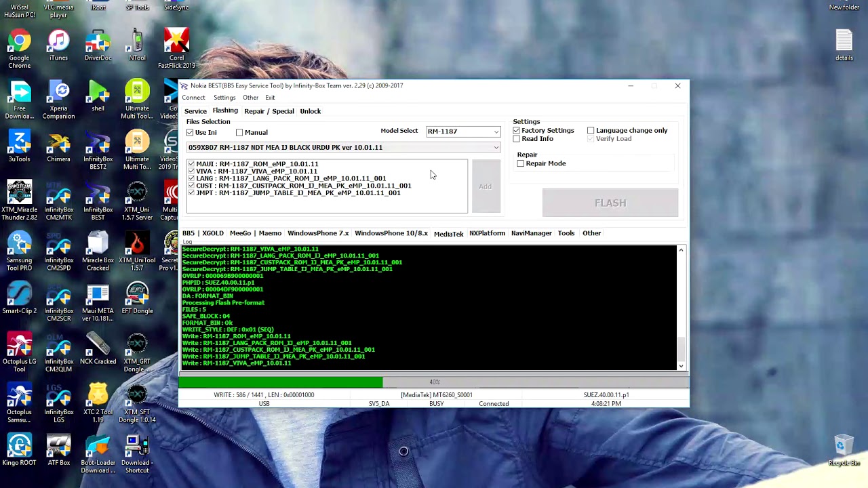Click the 40% flashing progress bar
The image size is (868, 488).
coord(434,382)
